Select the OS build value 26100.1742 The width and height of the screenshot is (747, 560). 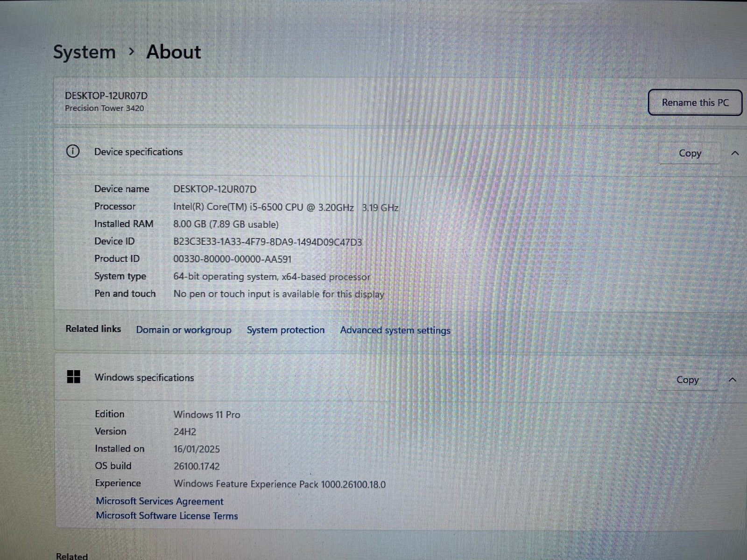[x=197, y=466]
